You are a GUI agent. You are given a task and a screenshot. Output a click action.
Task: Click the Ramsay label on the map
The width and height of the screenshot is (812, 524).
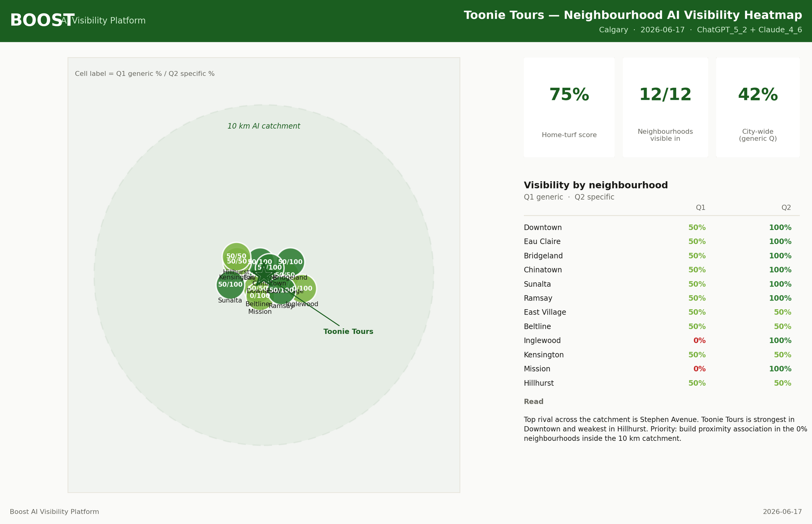281,306
